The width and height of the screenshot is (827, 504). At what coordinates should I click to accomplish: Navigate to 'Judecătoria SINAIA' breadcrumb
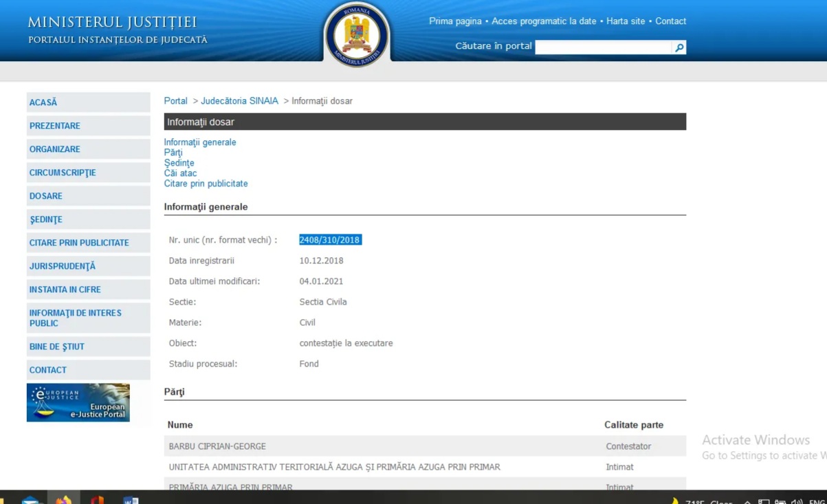click(x=239, y=101)
